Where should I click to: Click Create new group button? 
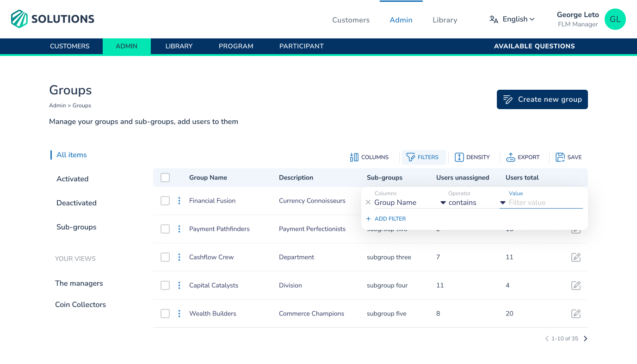click(x=542, y=99)
